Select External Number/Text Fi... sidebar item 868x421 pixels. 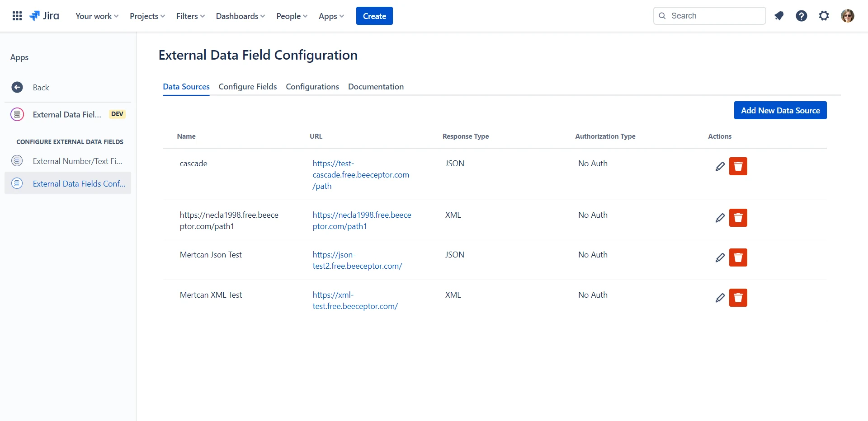[68, 161]
